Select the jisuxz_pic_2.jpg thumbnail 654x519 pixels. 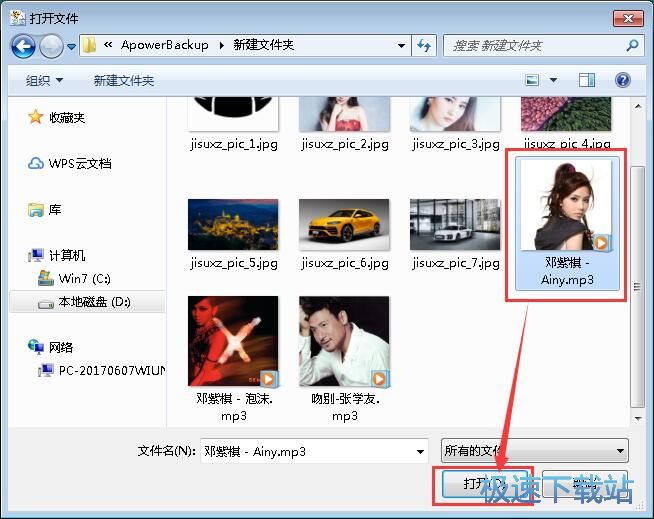[345, 113]
